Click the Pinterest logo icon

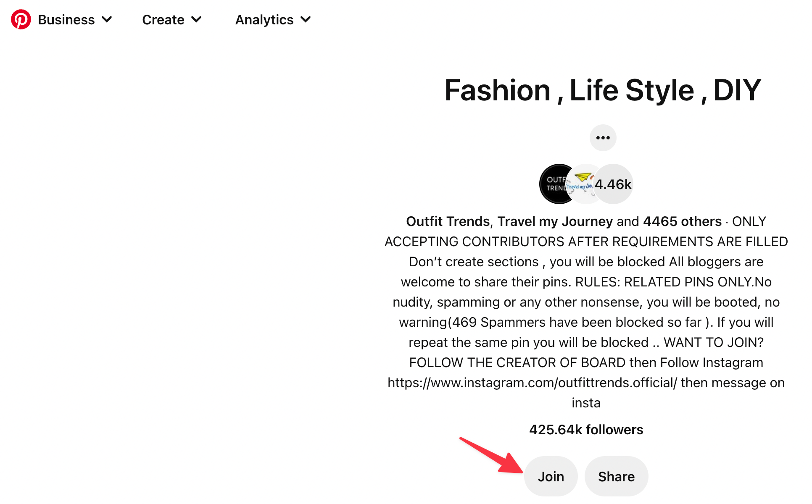click(21, 20)
